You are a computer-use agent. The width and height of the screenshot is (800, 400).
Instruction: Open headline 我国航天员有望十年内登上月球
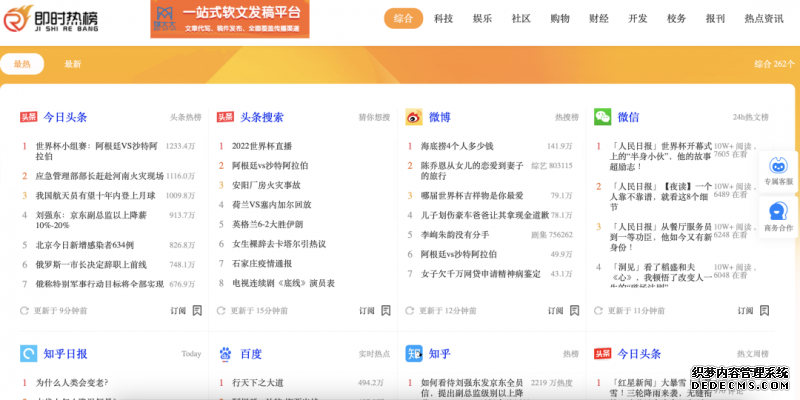click(x=95, y=195)
